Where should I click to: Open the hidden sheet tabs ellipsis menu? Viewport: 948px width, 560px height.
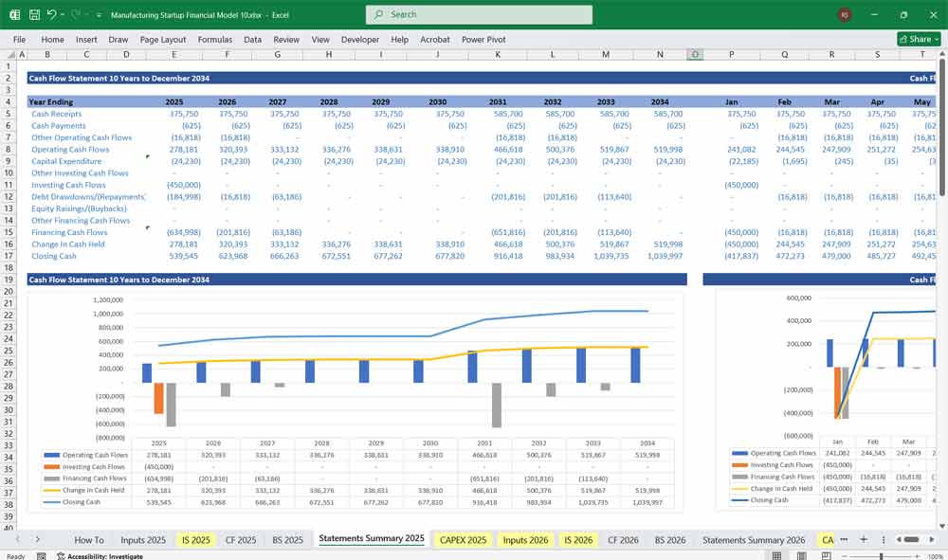pos(844,539)
